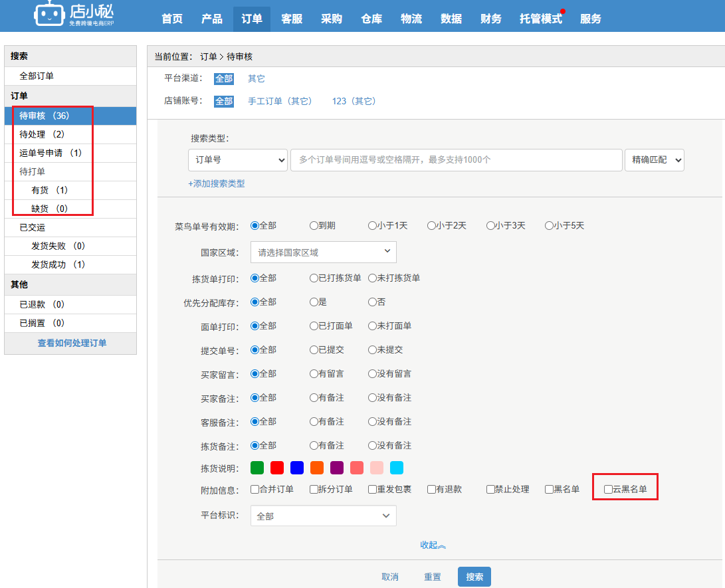Select 全部 for 店铺账号
The width and height of the screenshot is (725, 588).
(224, 101)
